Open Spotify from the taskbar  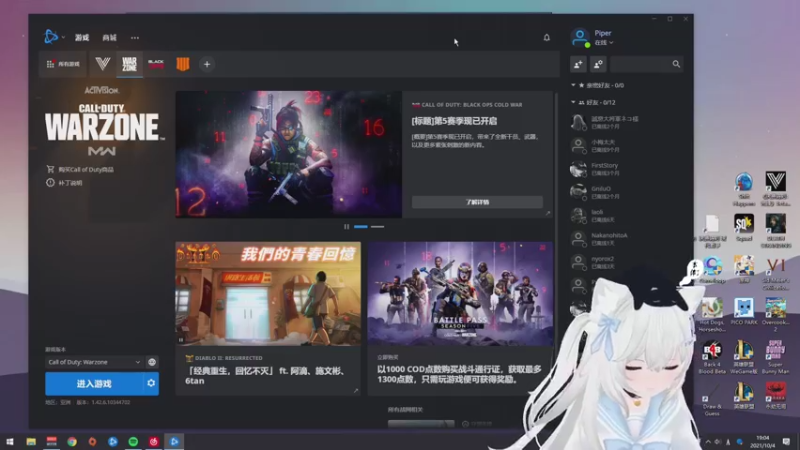(x=133, y=442)
